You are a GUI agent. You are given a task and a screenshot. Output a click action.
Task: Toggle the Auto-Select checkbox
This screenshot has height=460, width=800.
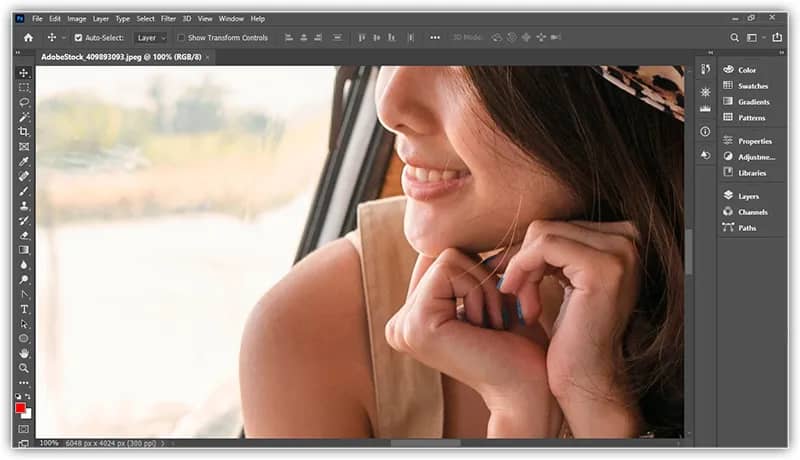pyautogui.click(x=78, y=38)
